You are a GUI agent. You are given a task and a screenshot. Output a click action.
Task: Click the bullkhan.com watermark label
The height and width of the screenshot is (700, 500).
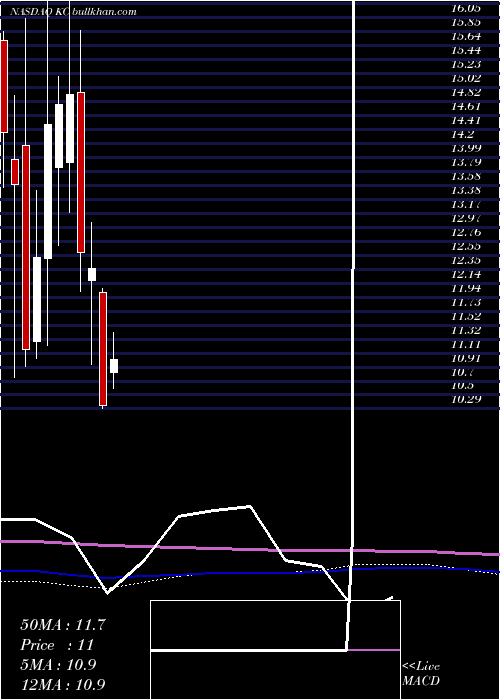coord(102,12)
